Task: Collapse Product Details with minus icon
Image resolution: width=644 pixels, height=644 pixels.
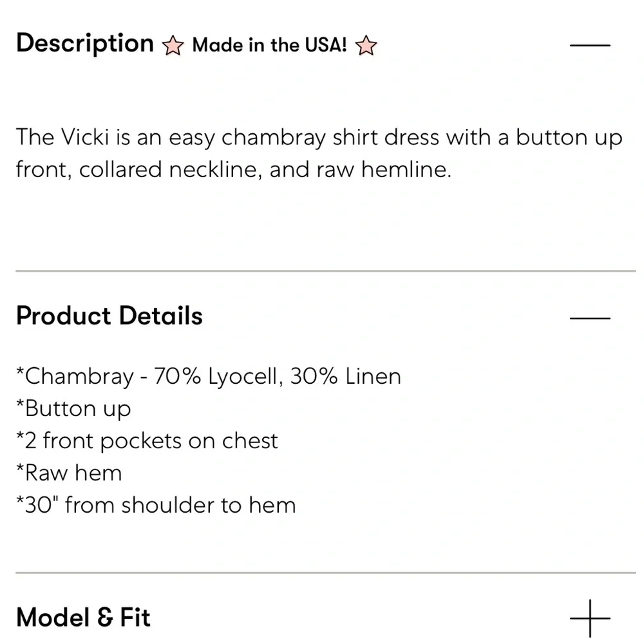Action: point(590,317)
